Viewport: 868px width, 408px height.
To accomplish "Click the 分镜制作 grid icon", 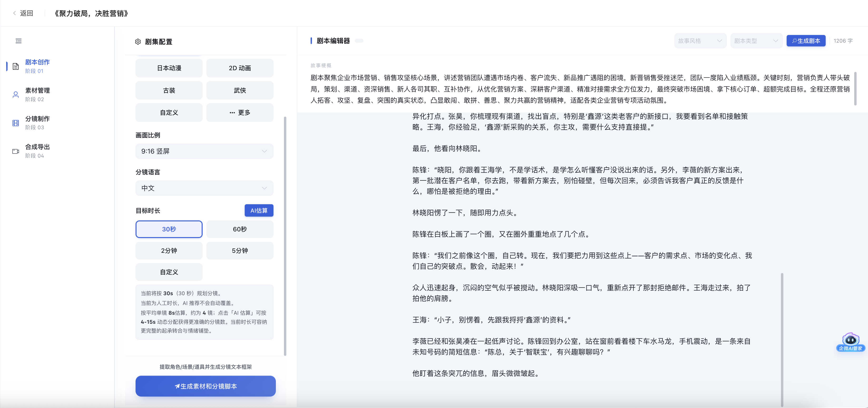I will pos(15,123).
